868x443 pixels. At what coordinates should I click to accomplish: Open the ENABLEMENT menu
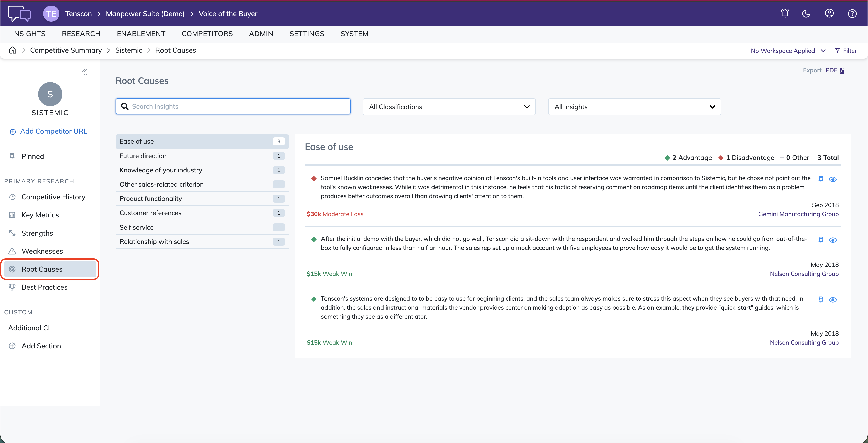[141, 34]
